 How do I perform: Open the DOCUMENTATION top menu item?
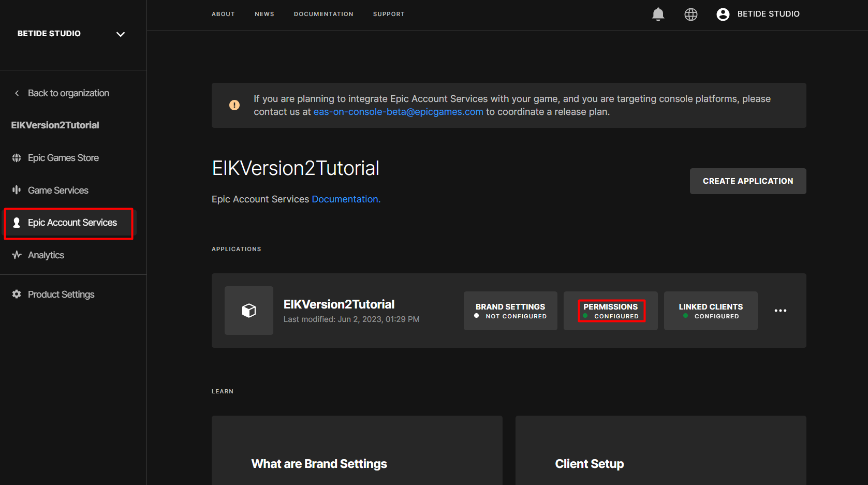[323, 14]
